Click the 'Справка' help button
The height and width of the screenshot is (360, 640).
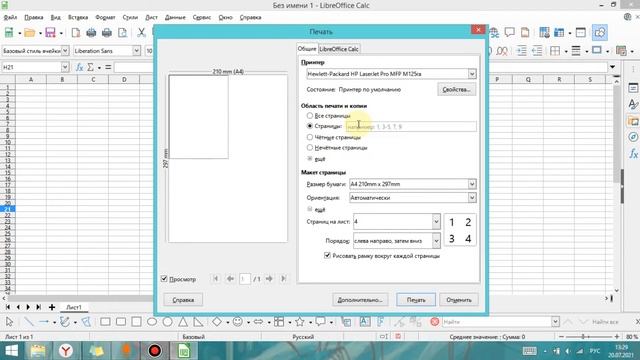tap(183, 300)
